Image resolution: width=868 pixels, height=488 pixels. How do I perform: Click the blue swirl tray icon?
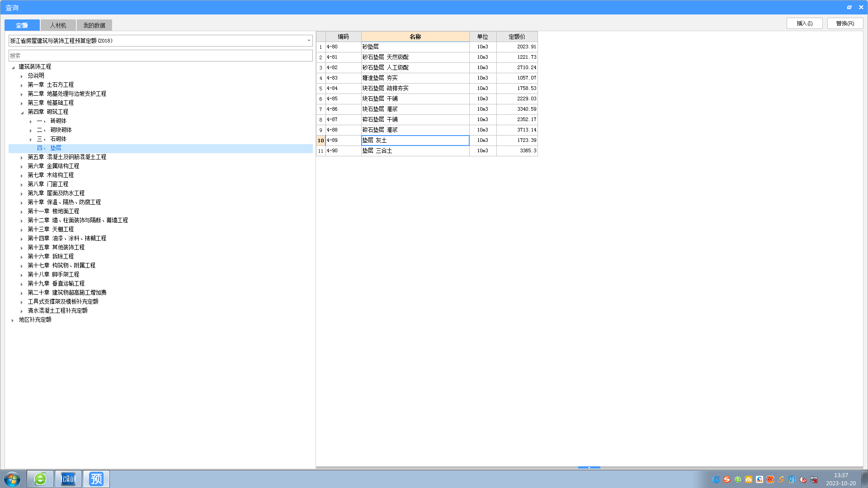pos(716,479)
